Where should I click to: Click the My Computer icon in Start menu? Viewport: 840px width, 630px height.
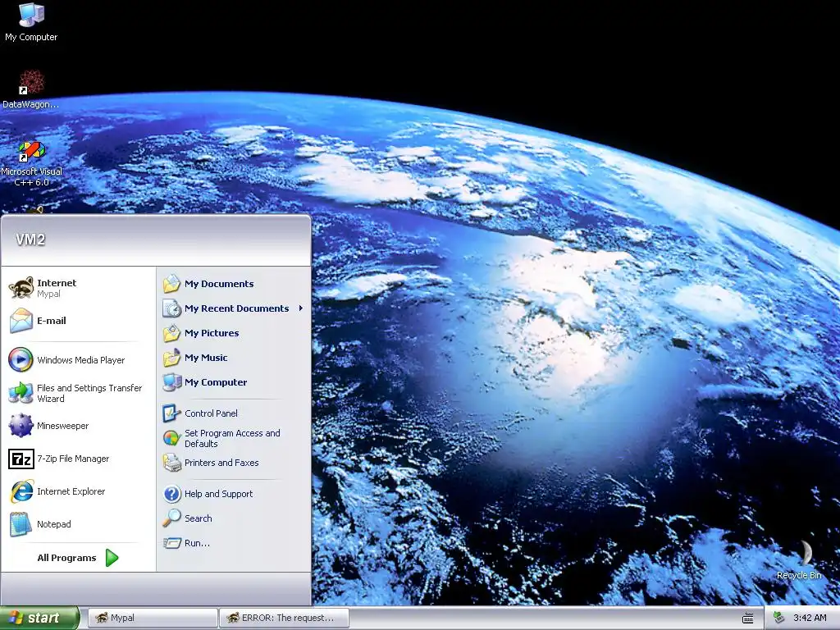(172, 382)
